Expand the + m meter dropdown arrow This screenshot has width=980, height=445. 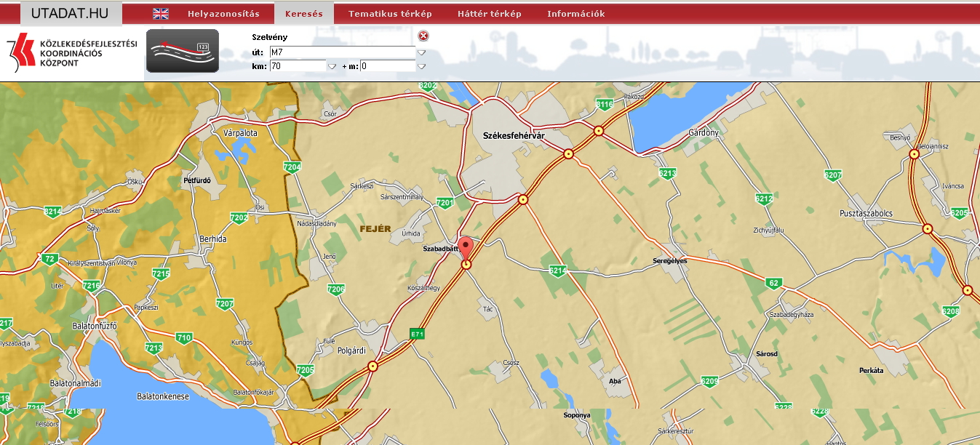point(421,66)
